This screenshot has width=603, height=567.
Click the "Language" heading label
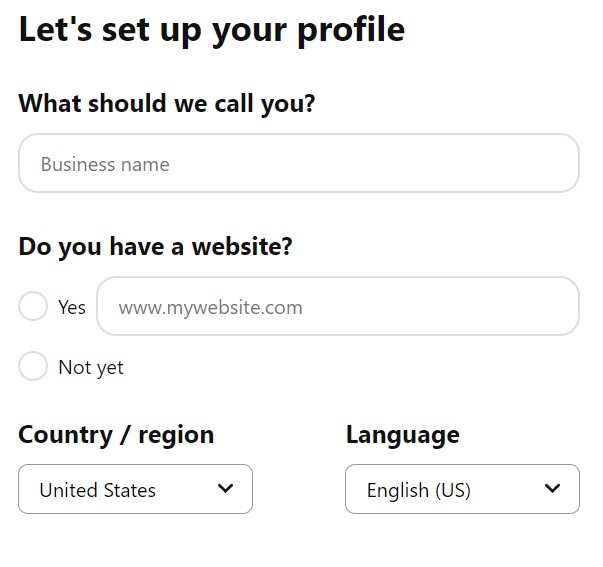pyautogui.click(x=403, y=436)
